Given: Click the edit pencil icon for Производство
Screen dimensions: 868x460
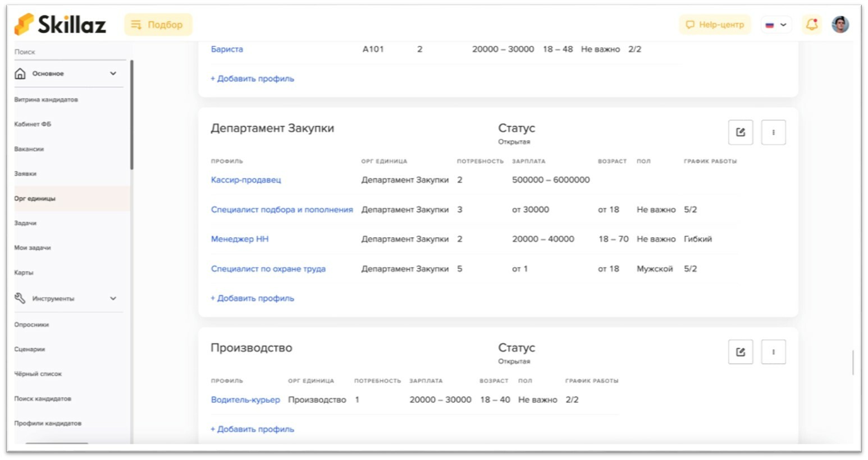Looking at the screenshot, I should click(740, 352).
